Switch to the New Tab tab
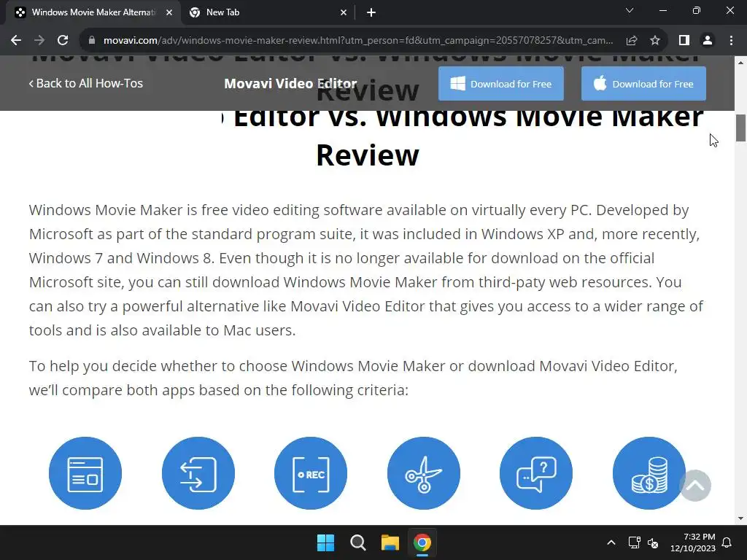Viewport: 747px width, 560px height. coord(268,13)
